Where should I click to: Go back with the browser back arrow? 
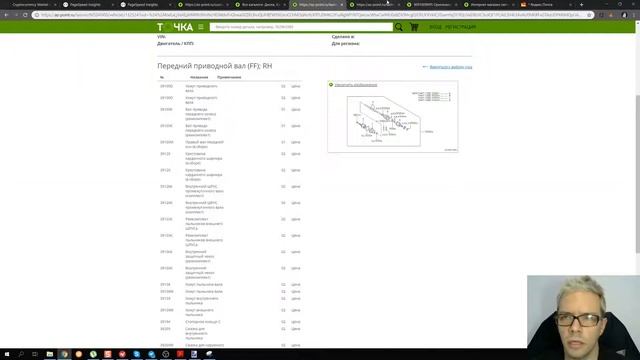click(x=7, y=15)
